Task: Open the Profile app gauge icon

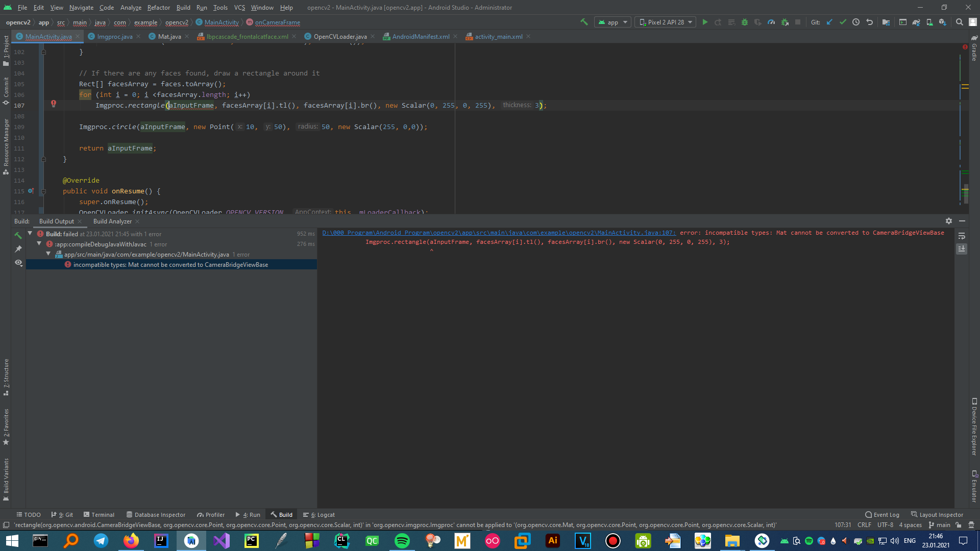Action: click(771, 22)
